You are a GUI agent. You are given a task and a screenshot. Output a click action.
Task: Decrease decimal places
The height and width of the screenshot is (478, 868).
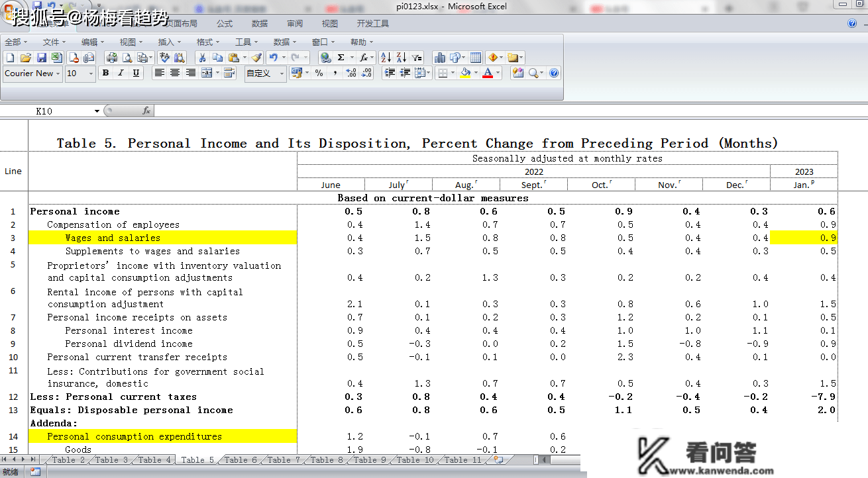(x=366, y=73)
